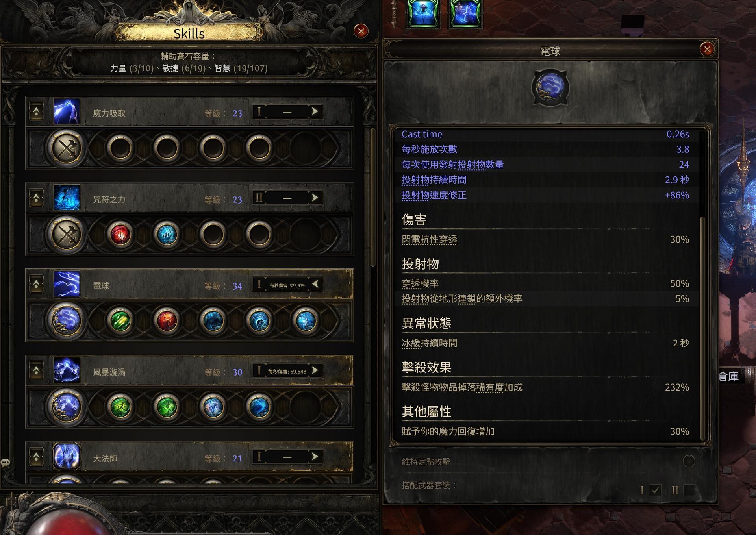The image size is (756, 535).
Task: Toggle the 維持定點攻擊 radio option
Action: pyautogui.click(x=689, y=461)
